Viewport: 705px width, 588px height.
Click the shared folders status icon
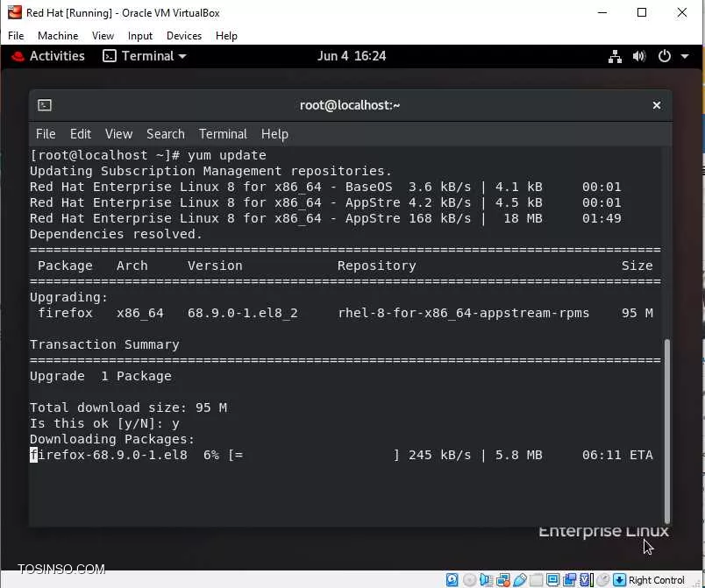tap(537, 580)
